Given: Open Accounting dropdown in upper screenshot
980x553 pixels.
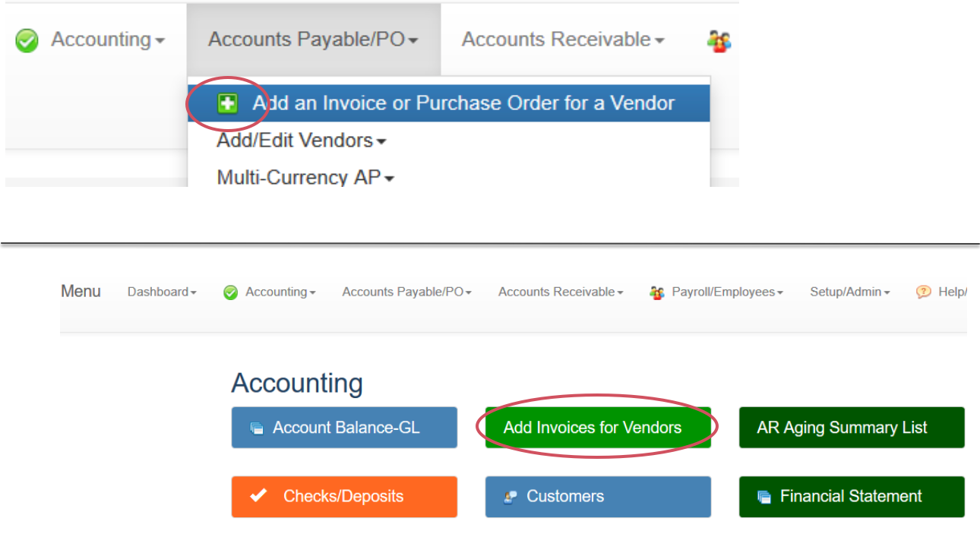Looking at the screenshot, I should (x=108, y=39).
